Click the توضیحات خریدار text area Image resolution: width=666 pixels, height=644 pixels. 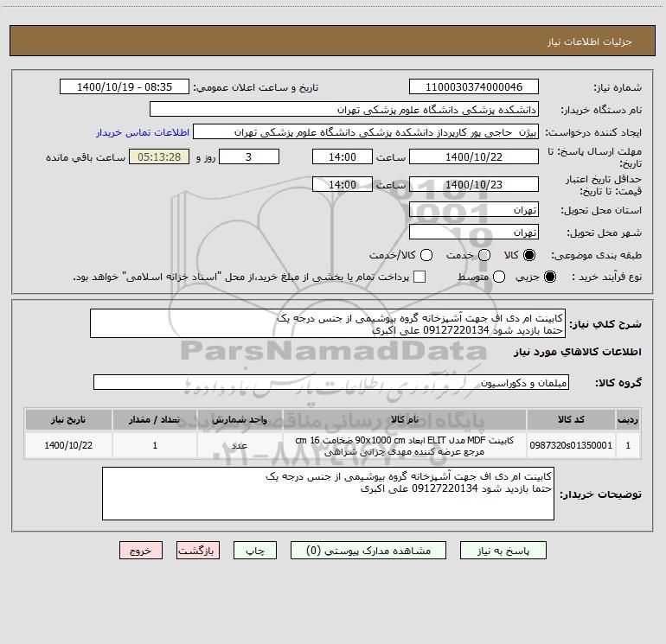click(328, 494)
